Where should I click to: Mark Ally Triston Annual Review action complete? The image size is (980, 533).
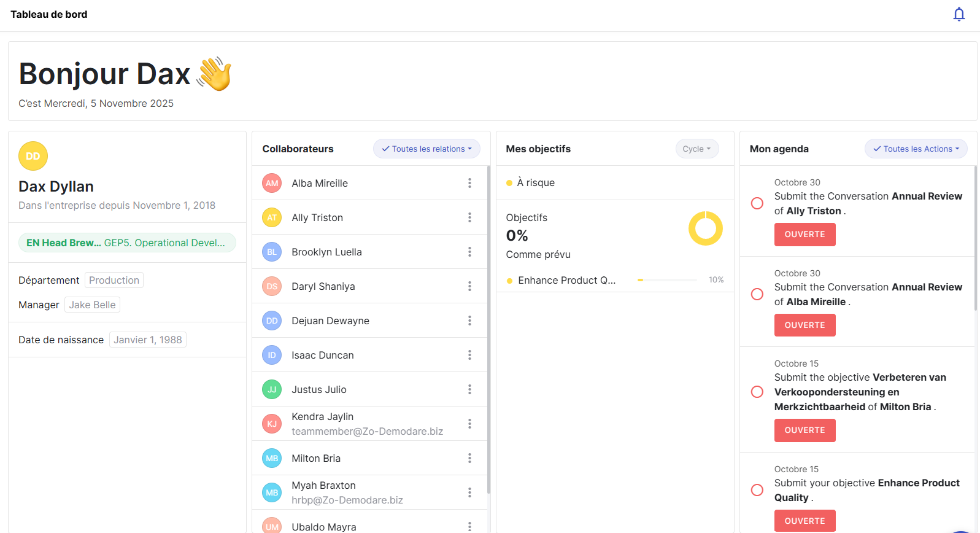(757, 203)
